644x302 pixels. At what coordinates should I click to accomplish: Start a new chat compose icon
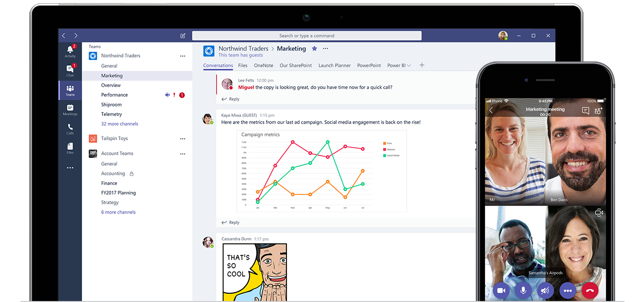pos(183,36)
